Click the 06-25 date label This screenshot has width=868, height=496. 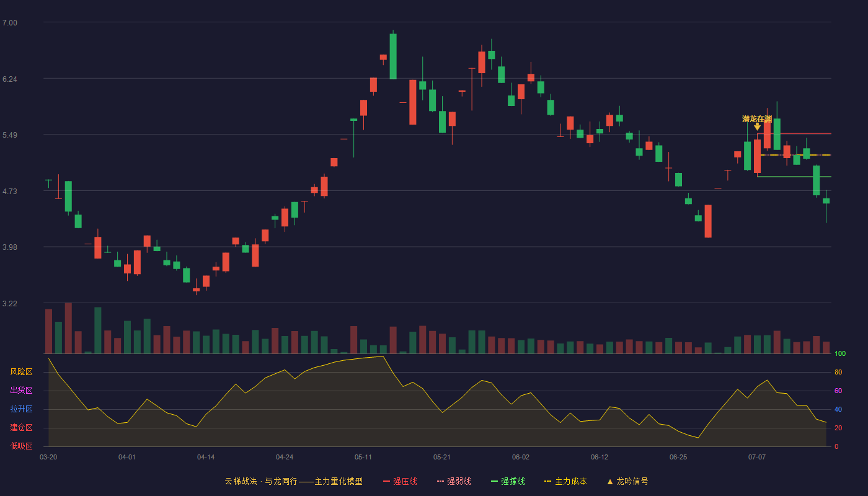pos(678,457)
